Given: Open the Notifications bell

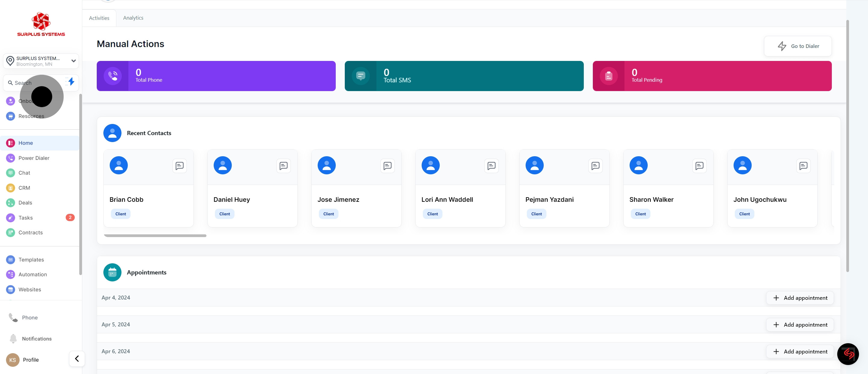Looking at the screenshot, I should (14, 338).
